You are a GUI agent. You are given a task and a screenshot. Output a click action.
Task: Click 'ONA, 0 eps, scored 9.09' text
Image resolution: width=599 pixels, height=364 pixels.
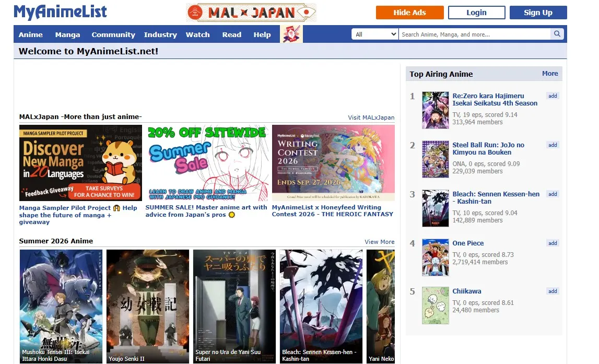486,164
